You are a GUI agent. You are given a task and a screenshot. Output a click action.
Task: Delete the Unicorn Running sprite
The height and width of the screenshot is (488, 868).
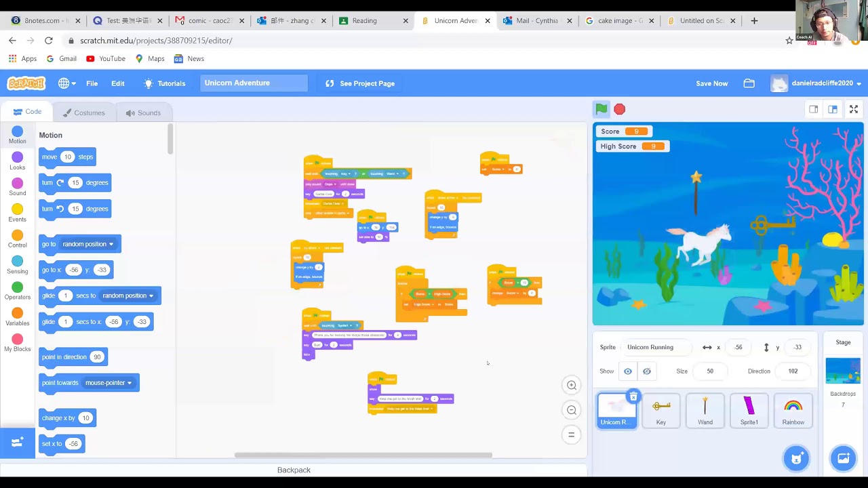[x=633, y=396]
